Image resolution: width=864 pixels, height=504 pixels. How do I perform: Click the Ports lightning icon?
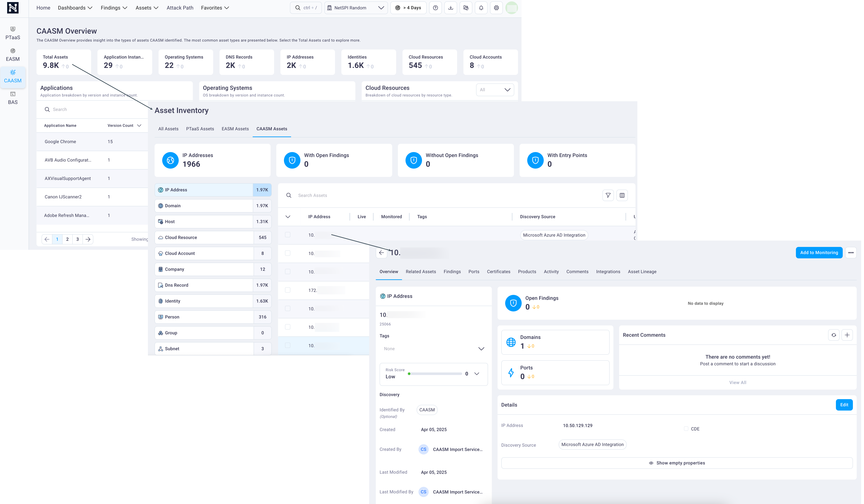coord(511,373)
